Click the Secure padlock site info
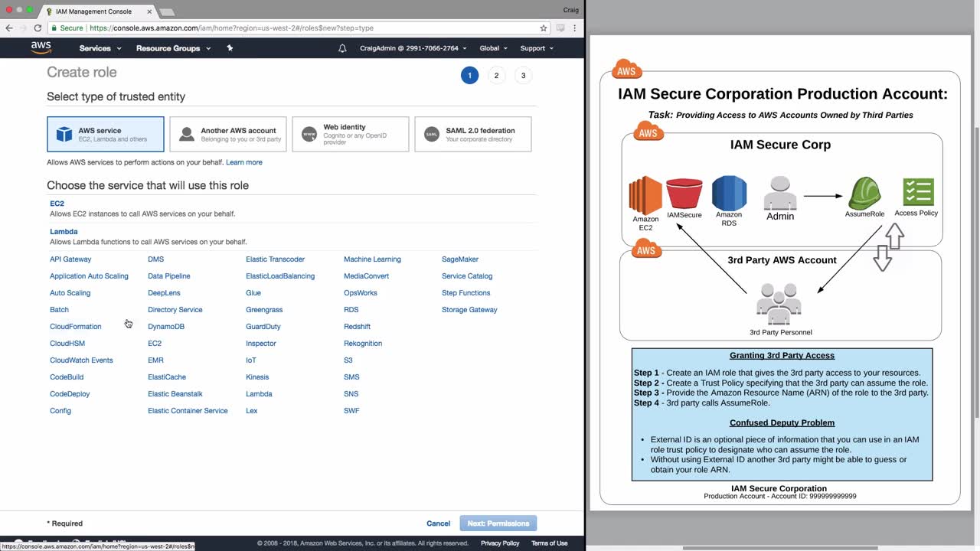Viewport: 980px width, 551px height. pyautogui.click(x=67, y=28)
